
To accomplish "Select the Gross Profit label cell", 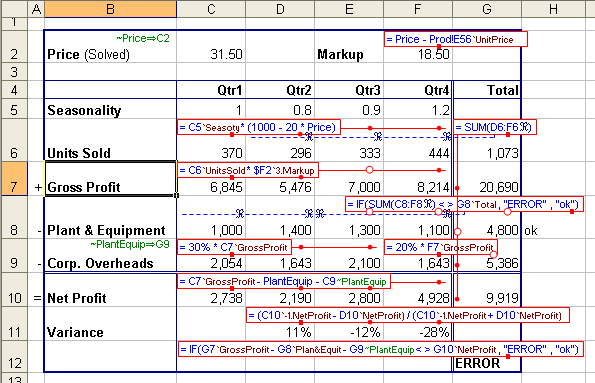I will (110, 178).
